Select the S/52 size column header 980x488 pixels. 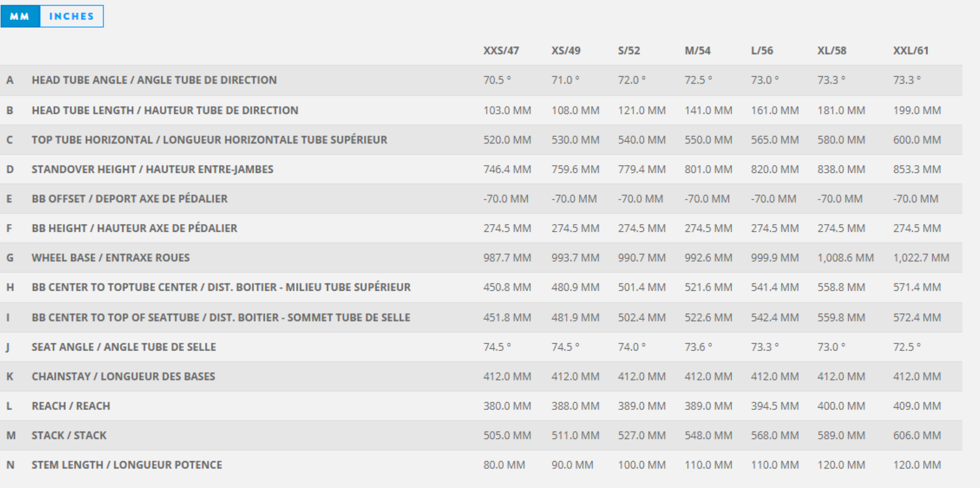(629, 51)
